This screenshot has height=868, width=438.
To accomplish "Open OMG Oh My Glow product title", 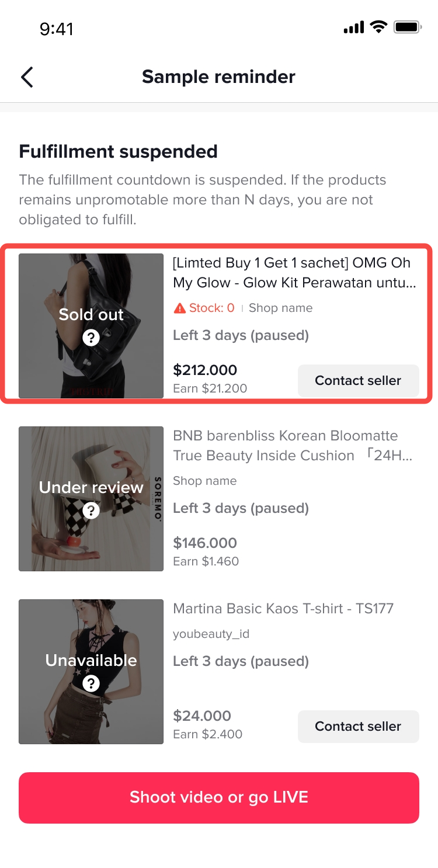I will click(x=294, y=273).
